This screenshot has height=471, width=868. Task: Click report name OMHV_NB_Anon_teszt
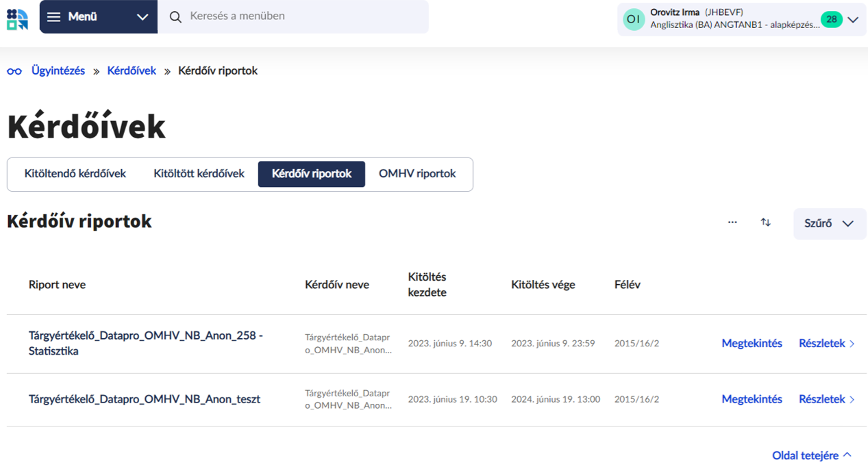point(145,399)
